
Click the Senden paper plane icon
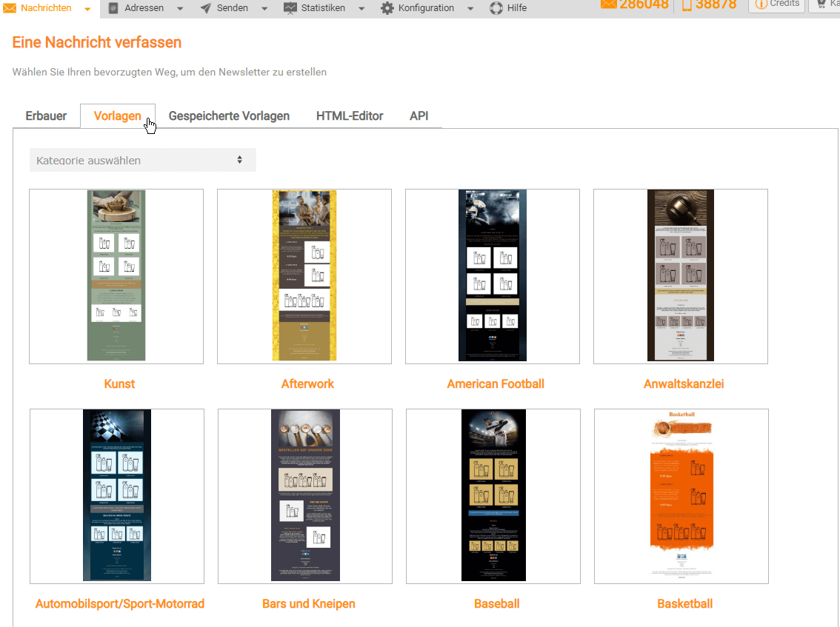click(x=205, y=8)
